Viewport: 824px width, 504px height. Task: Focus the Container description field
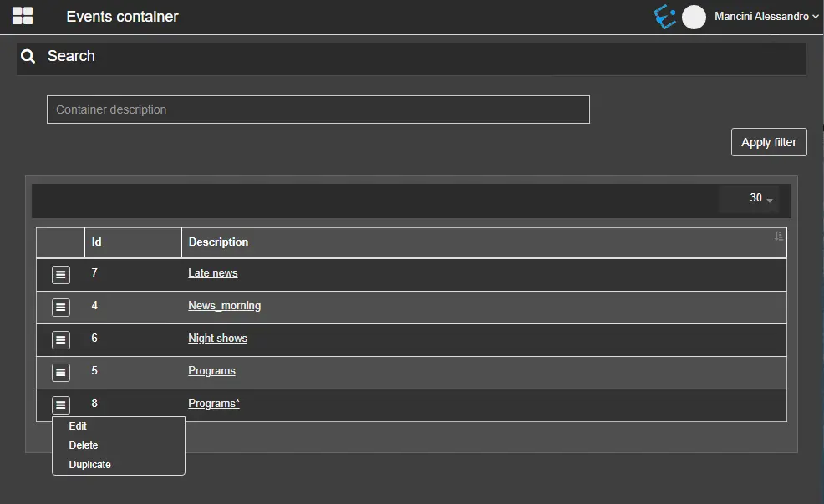click(x=318, y=109)
